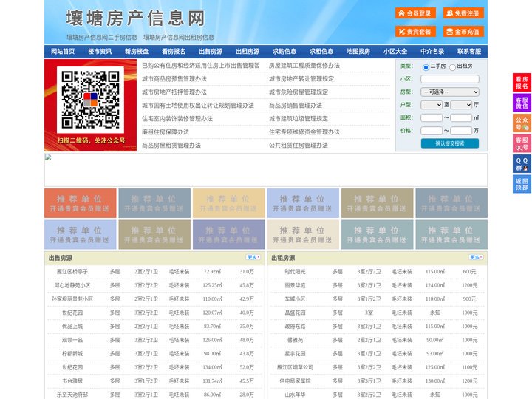Click the pink 客服QQ号 sidebar icon
532x399 pixels.
coord(522,143)
